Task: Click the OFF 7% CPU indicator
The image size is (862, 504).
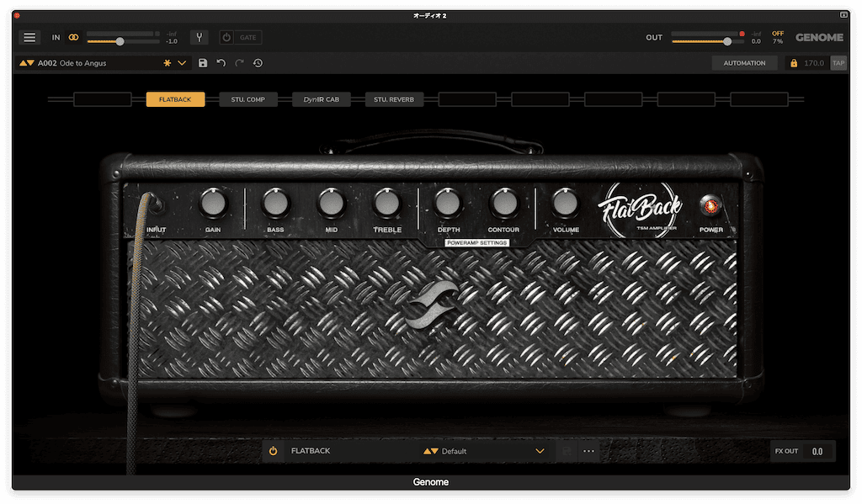Action: coord(778,37)
